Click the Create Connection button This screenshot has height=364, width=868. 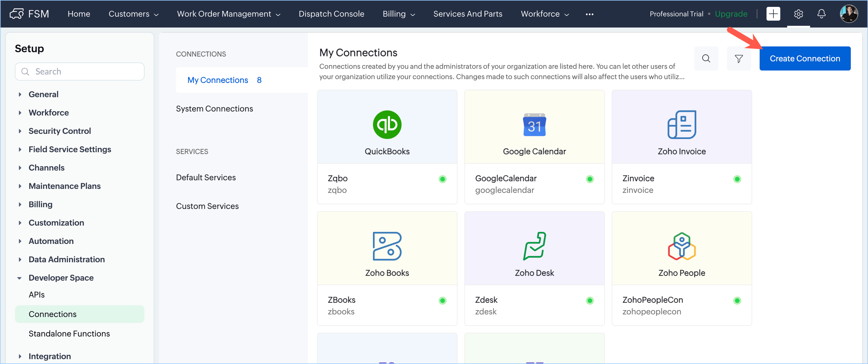(x=805, y=59)
